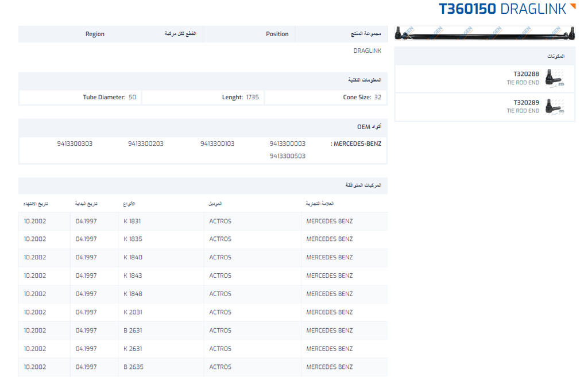Click ACTROS model in the K 2631 row
588x377 pixels.
[x=220, y=349]
